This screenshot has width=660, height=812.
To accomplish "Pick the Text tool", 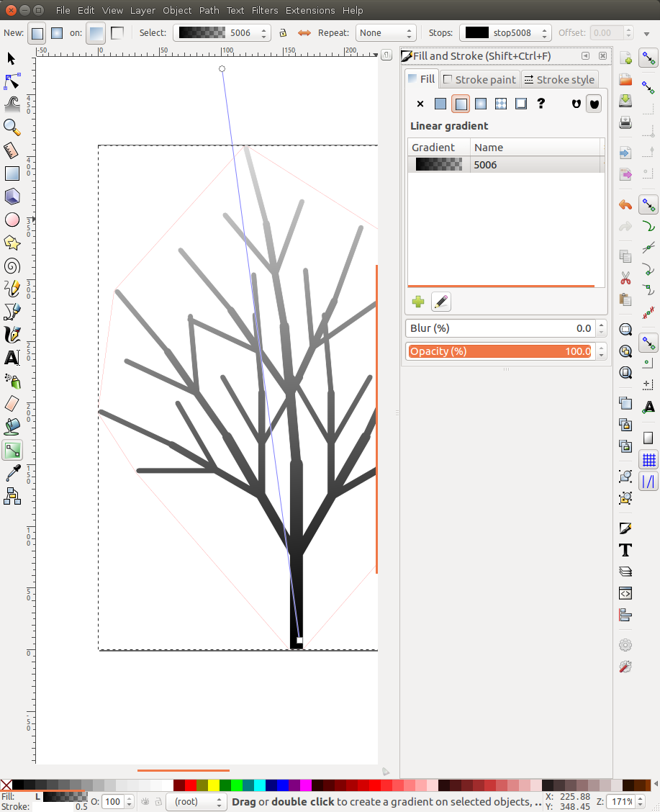I will pyautogui.click(x=12, y=358).
